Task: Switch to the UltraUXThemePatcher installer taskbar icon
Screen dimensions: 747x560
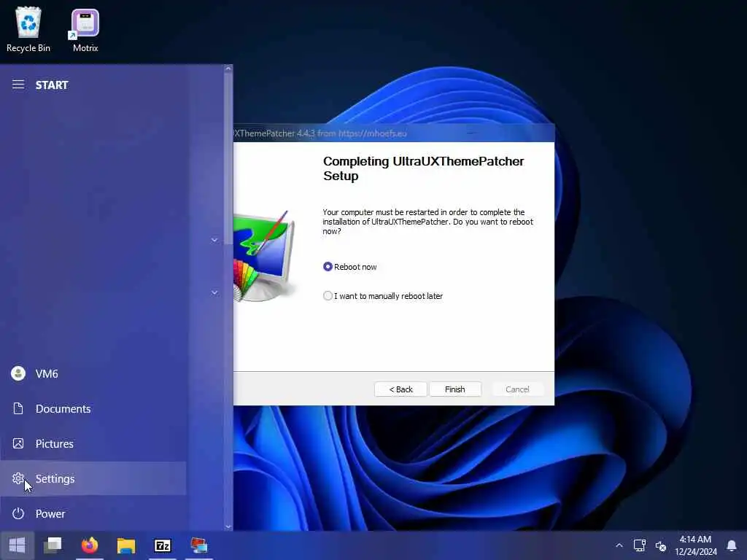Action: (x=199, y=545)
